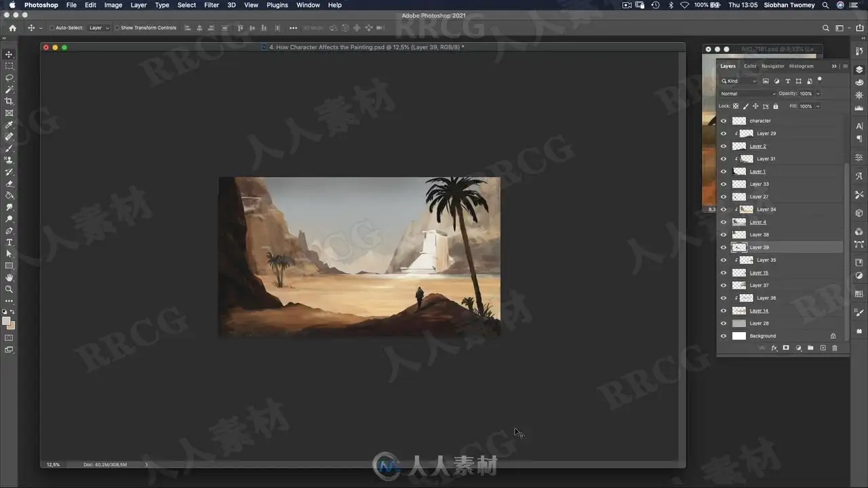Open the Window menu
Screen dimensions: 868x488
tap(308, 5)
